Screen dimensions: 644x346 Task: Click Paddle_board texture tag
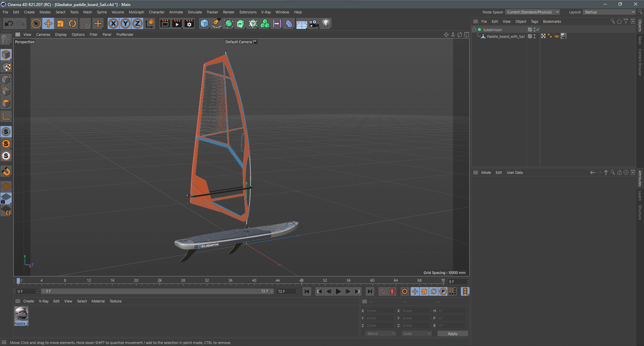coord(563,36)
